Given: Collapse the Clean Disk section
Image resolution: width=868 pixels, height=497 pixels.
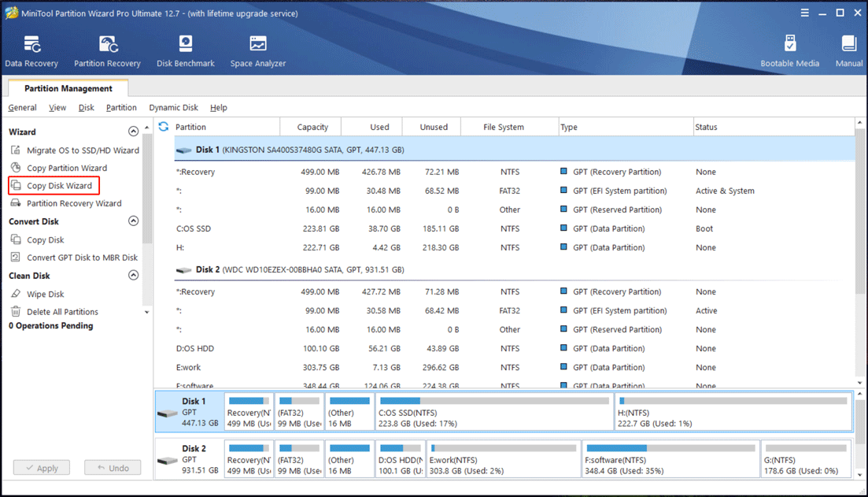Looking at the screenshot, I should tap(133, 275).
